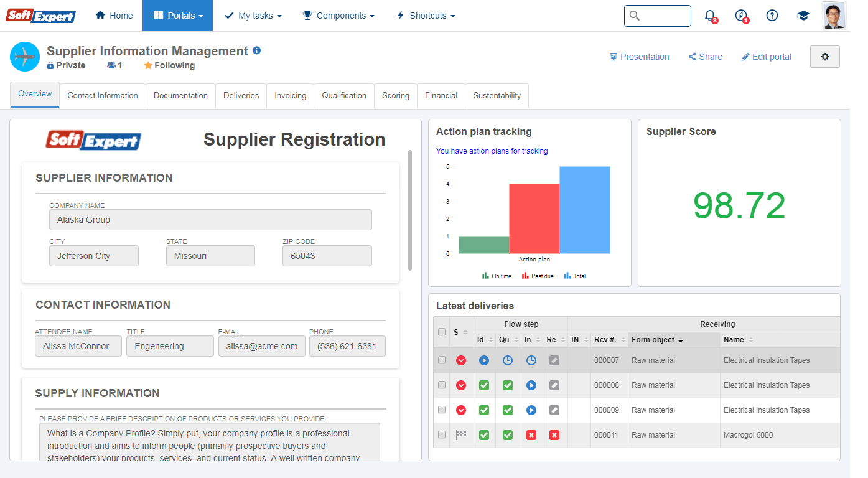
Task: Open the portal settings gear button
Action: [824, 57]
